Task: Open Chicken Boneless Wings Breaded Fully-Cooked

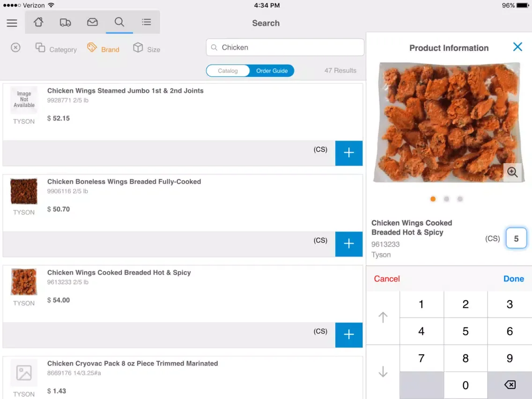Action: pos(124,182)
